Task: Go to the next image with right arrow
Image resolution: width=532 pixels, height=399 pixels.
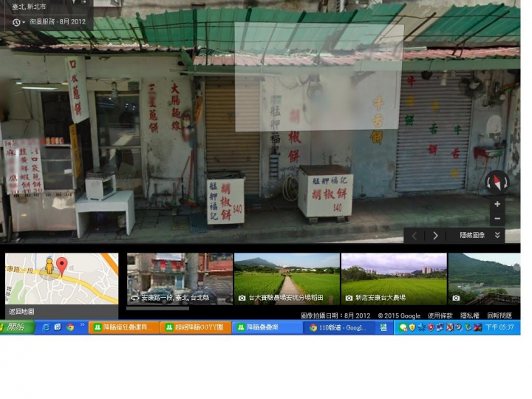Action: pos(435,236)
